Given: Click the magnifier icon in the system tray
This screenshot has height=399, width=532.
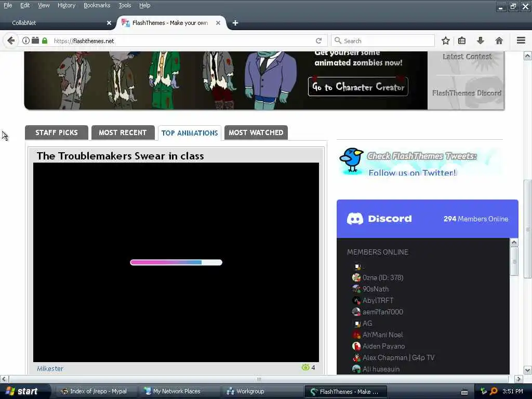Looking at the screenshot, I should point(494,391).
